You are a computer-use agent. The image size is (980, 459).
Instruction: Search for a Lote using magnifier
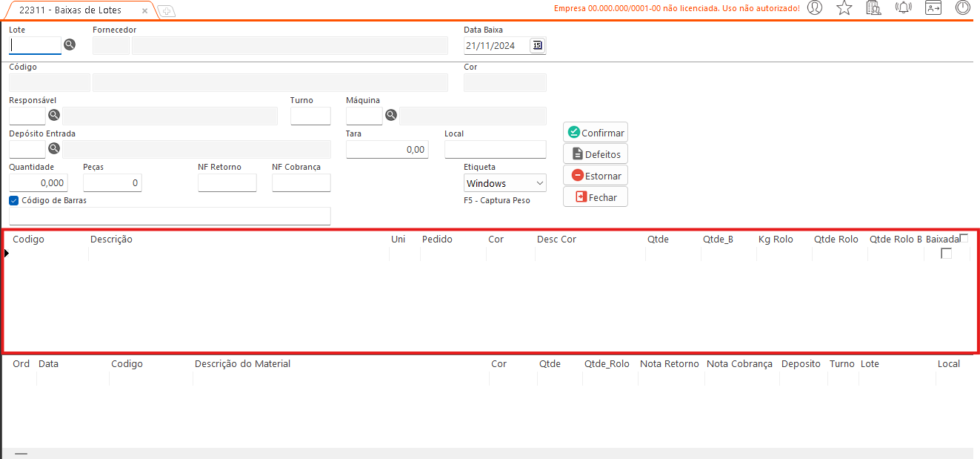(x=70, y=44)
